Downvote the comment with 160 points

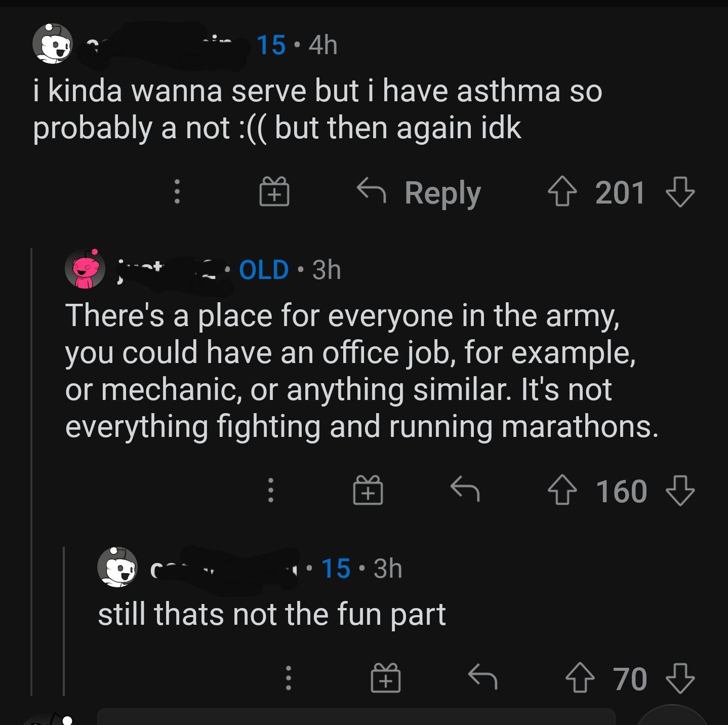point(680,492)
